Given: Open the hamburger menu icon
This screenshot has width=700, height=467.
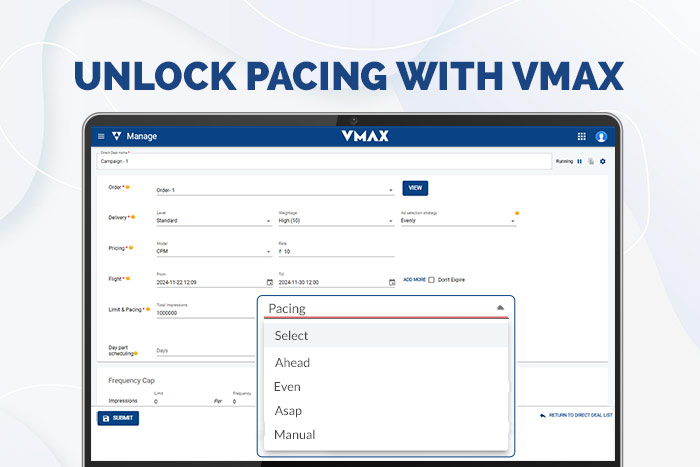Looking at the screenshot, I should click(x=101, y=136).
